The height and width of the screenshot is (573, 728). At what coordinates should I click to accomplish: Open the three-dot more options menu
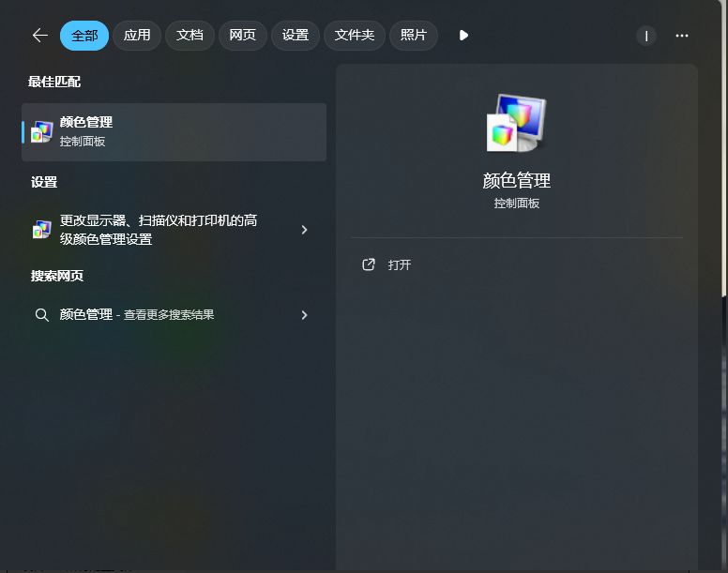(682, 36)
